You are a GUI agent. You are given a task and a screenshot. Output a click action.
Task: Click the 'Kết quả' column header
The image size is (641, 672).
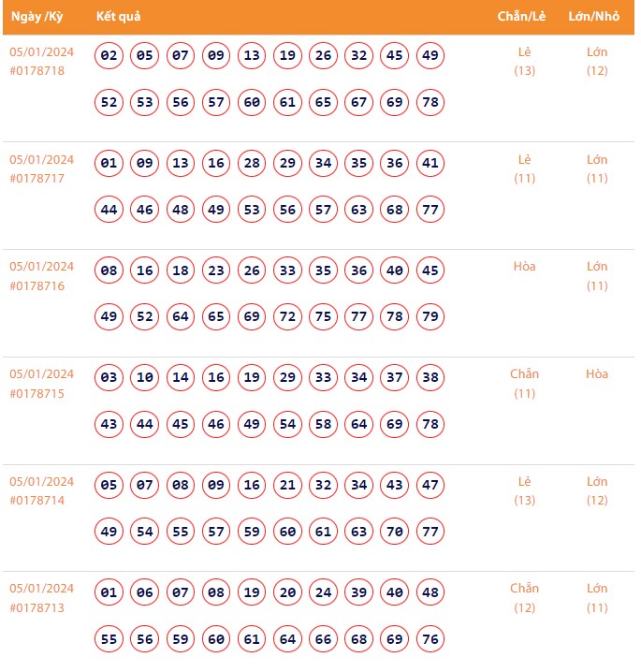(118, 17)
